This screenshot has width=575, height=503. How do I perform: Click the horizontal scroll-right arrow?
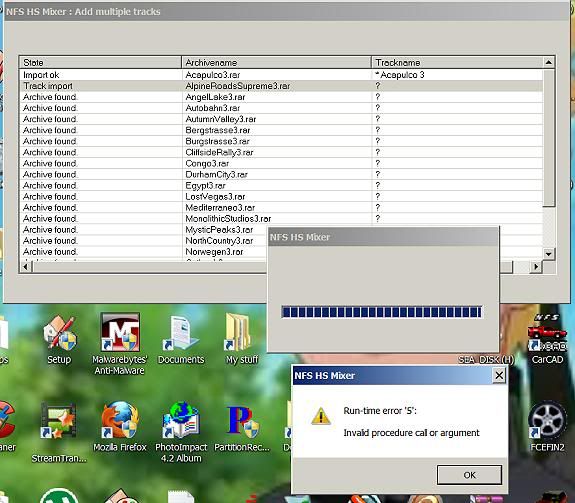pos(536,267)
